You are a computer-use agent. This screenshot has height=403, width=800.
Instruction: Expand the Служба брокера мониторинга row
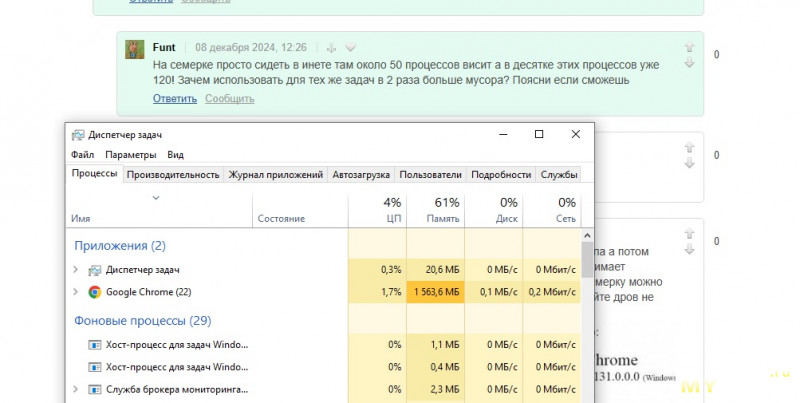(76, 389)
